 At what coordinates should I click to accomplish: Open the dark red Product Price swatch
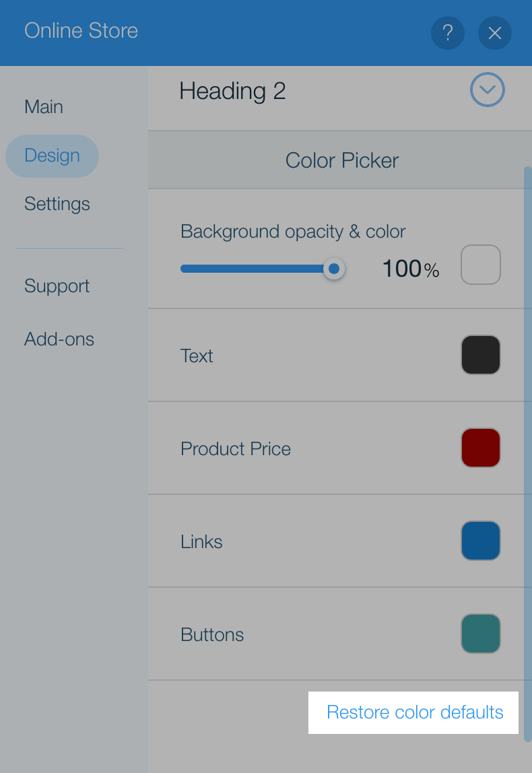coord(481,448)
